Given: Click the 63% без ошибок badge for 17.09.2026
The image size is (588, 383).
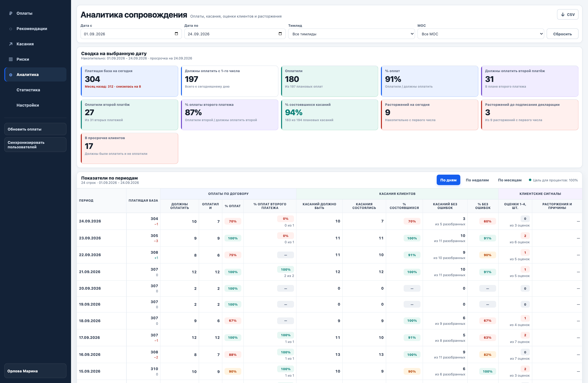Looking at the screenshot, I should (487, 337).
